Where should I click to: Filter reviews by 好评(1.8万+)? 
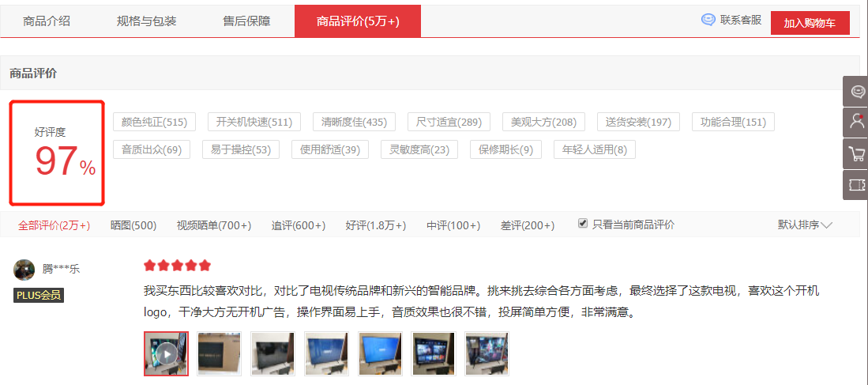pyautogui.click(x=376, y=225)
